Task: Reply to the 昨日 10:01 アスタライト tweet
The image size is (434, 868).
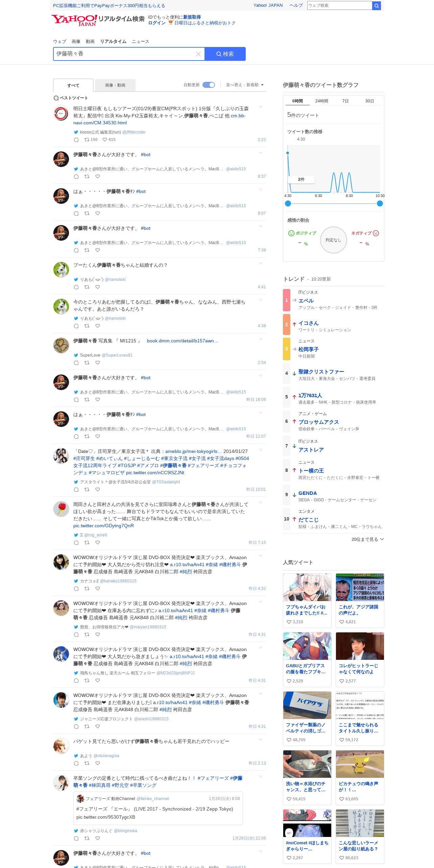Action: pyautogui.click(x=76, y=489)
